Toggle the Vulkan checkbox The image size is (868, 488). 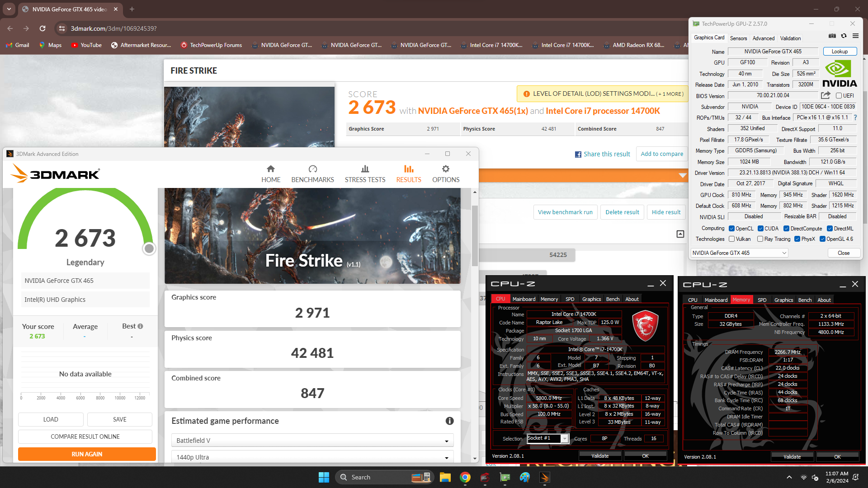coord(731,239)
